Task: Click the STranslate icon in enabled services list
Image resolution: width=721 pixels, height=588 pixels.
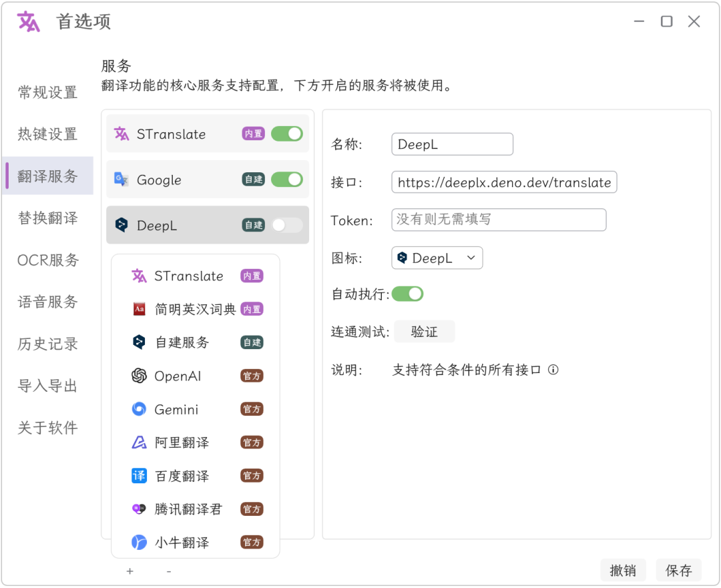Action: pyautogui.click(x=122, y=133)
